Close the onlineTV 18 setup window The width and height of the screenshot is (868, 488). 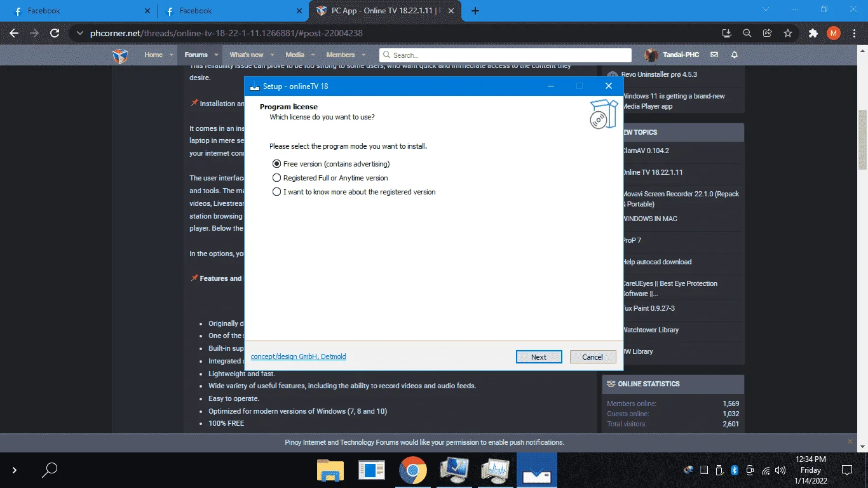coord(609,86)
